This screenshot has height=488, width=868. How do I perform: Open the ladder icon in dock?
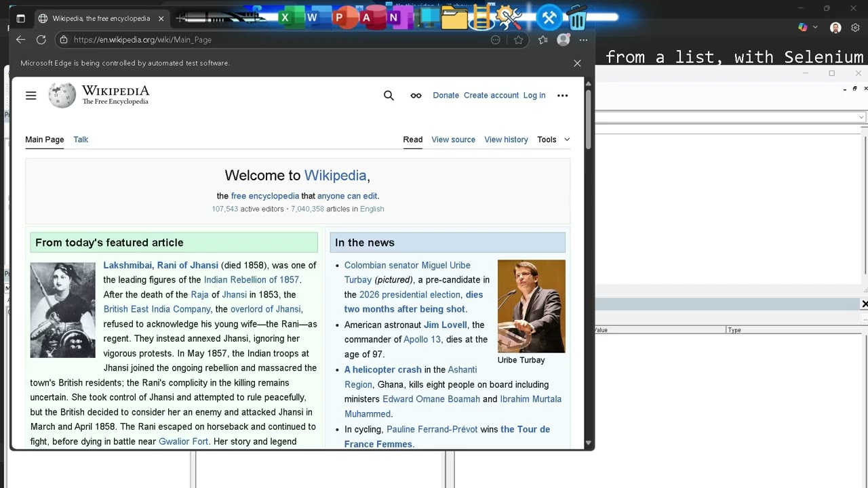tap(481, 18)
